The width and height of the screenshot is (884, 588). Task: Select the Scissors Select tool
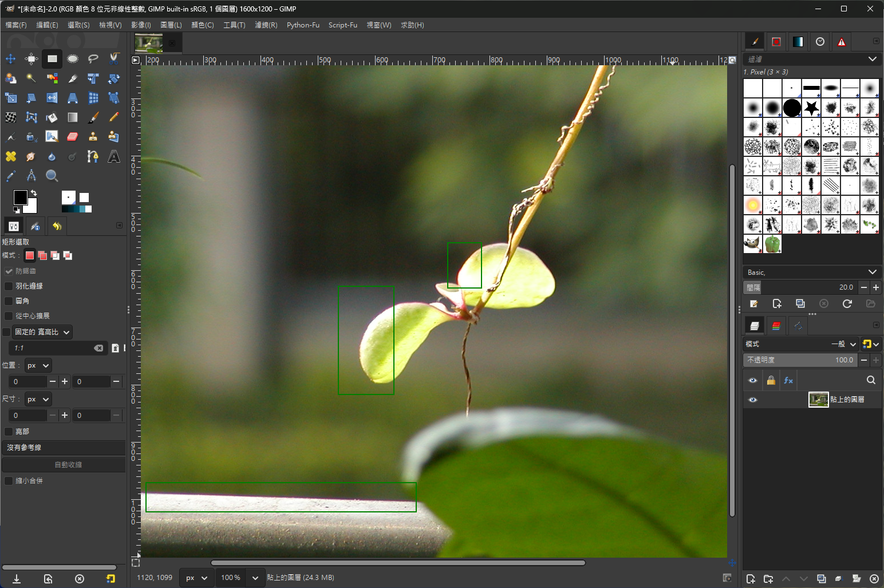click(114, 58)
